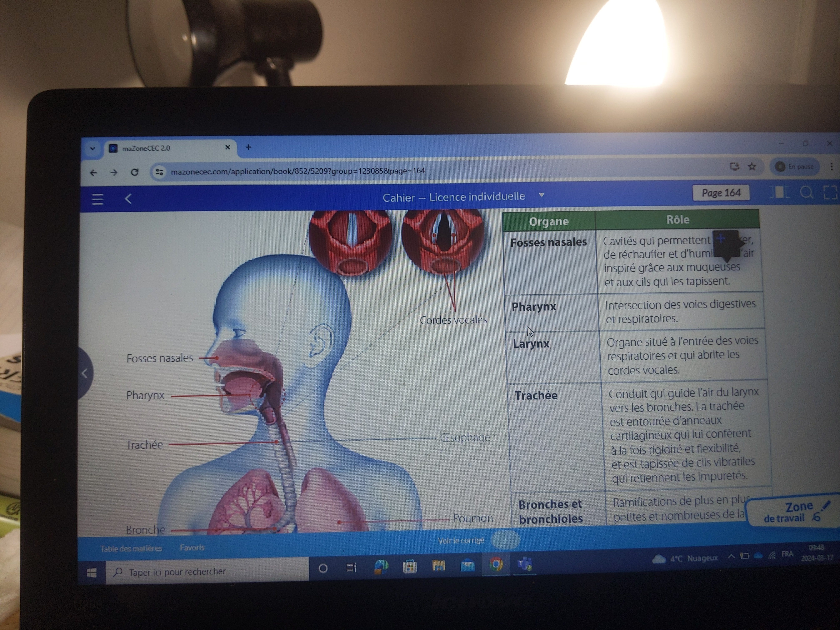The image size is (840, 630).
Task: Bookmark this page with star icon
Action: pyautogui.click(x=752, y=166)
